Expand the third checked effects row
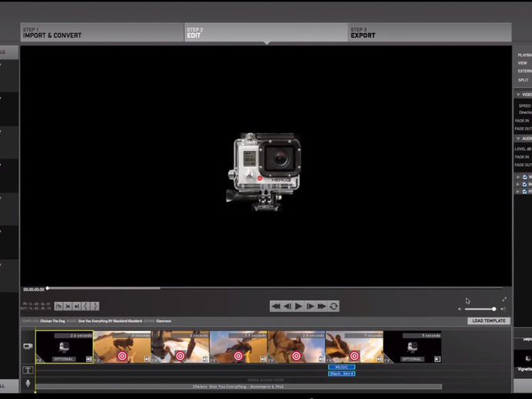The image size is (532, 399). click(x=518, y=192)
